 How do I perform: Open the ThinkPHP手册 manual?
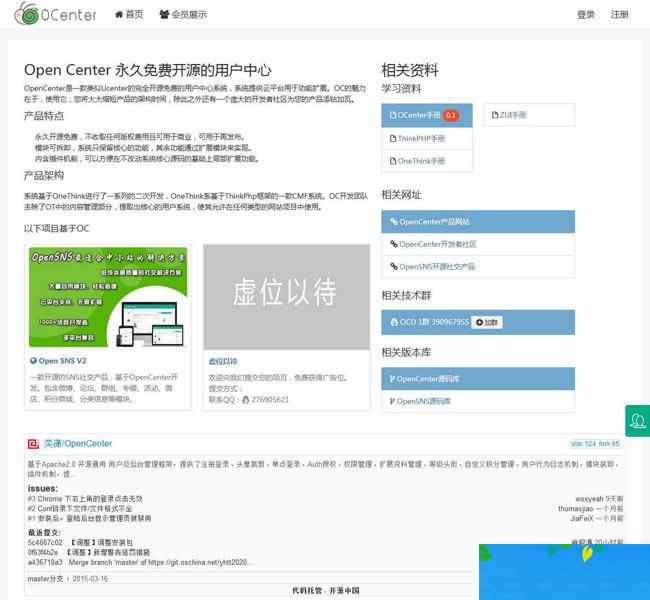421,138
